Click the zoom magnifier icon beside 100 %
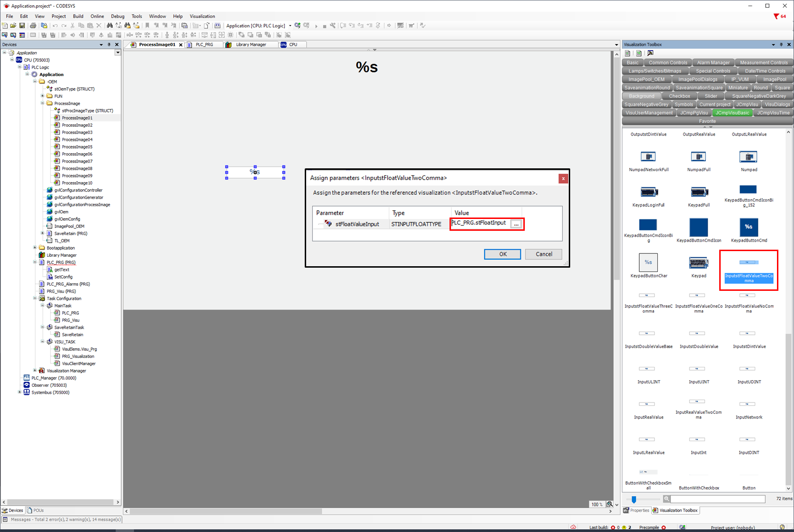The height and width of the screenshot is (532, 794). coord(609,504)
